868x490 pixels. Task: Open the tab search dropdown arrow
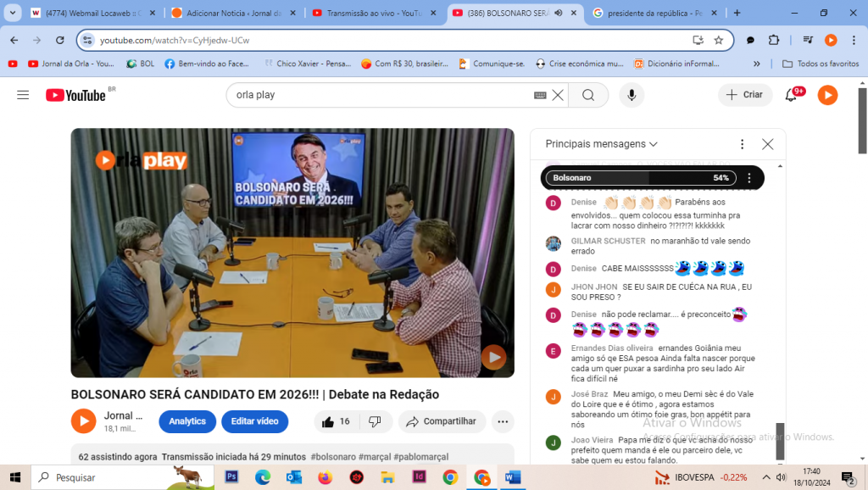12,13
